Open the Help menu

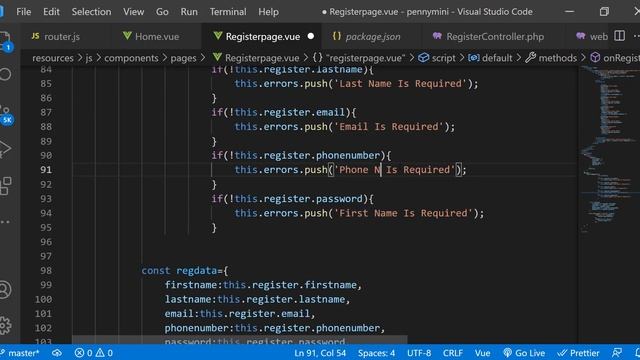269,12
